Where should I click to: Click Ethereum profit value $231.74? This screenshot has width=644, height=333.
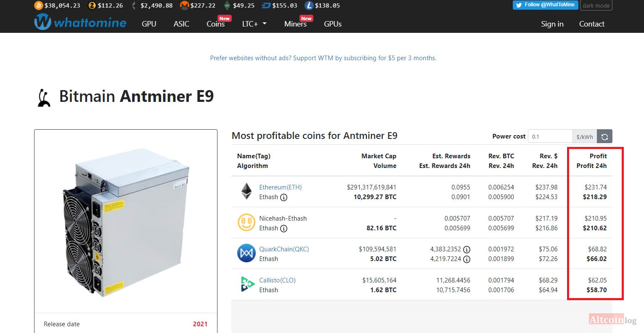point(596,187)
